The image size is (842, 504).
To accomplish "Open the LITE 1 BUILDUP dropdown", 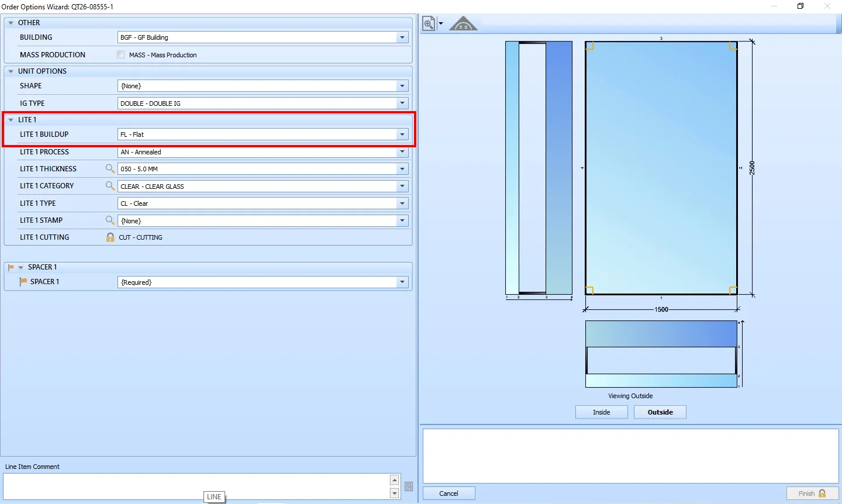I will pos(402,134).
